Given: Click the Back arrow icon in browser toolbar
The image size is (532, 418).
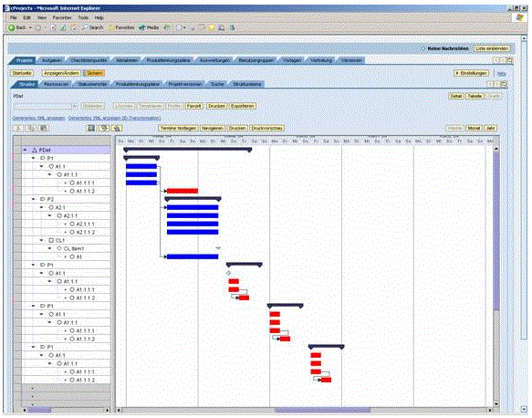Looking at the screenshot, I should [12, 27].
